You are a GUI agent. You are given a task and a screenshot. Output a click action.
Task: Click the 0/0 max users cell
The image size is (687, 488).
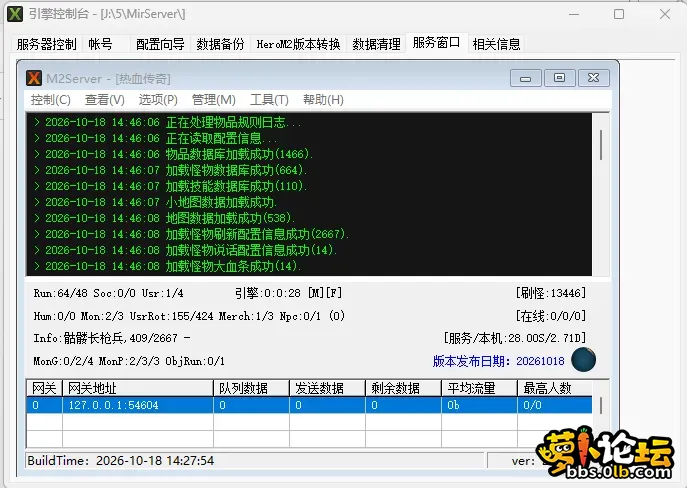point(555,405)
